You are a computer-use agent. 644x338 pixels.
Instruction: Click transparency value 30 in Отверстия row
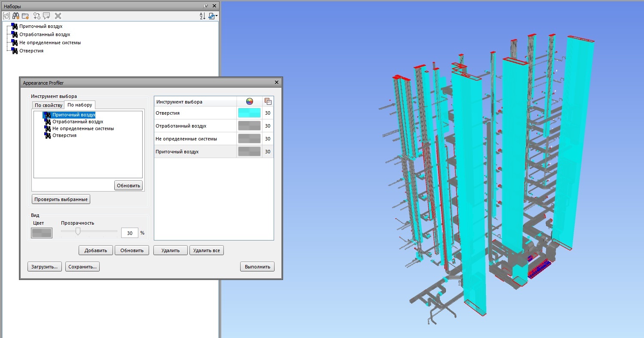coord(268,113)
